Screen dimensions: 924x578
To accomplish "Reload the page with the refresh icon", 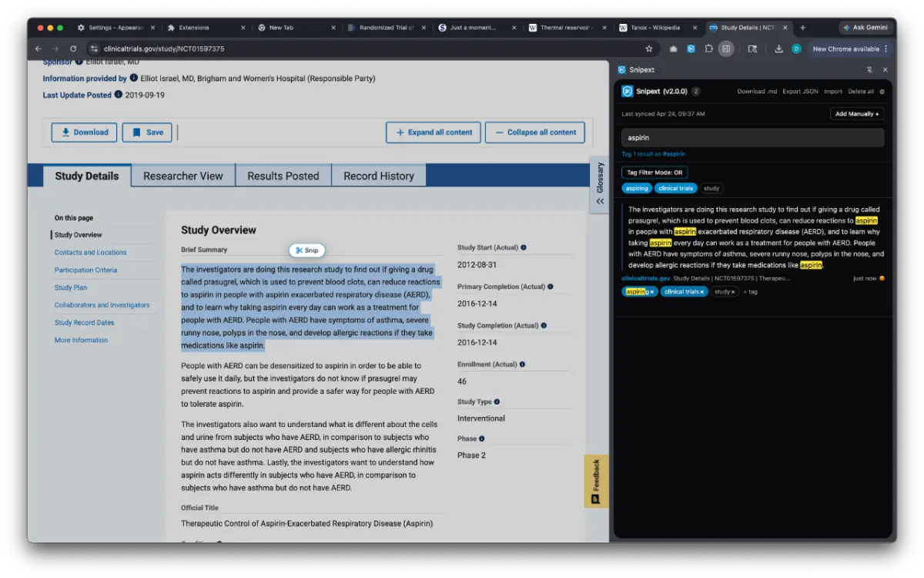I will point(73,49).
